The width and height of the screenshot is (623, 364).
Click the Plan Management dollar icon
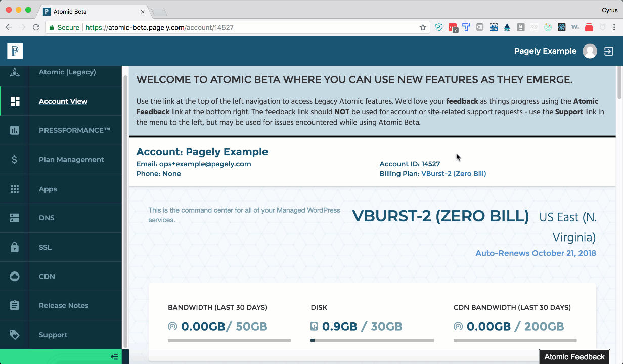pos(15,160)
